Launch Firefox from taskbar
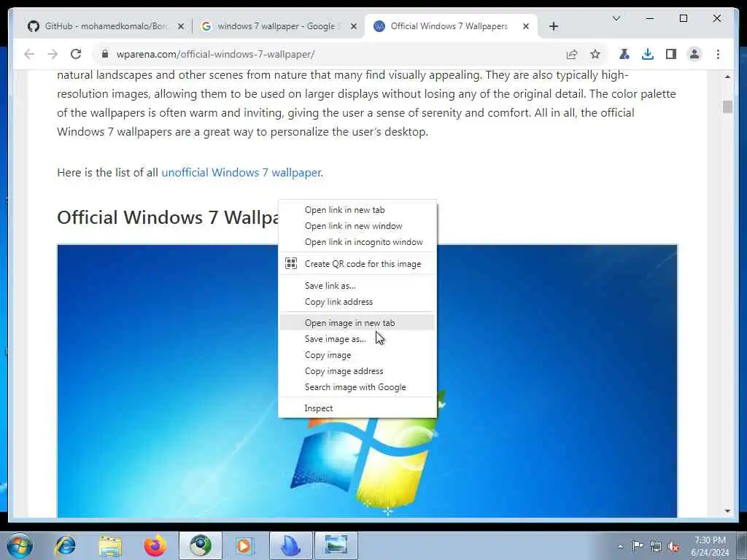 coord(155,545)
